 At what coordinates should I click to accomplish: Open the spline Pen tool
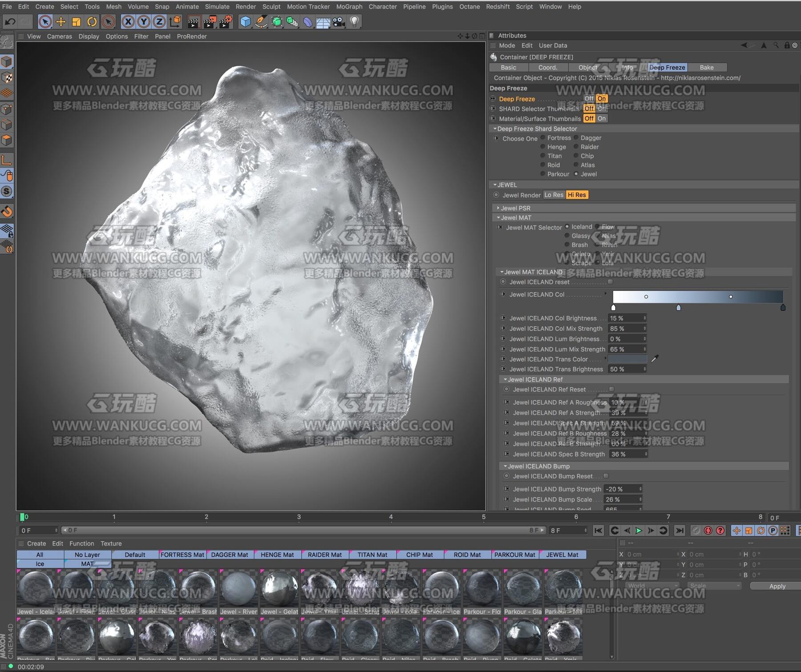(261, 21)
